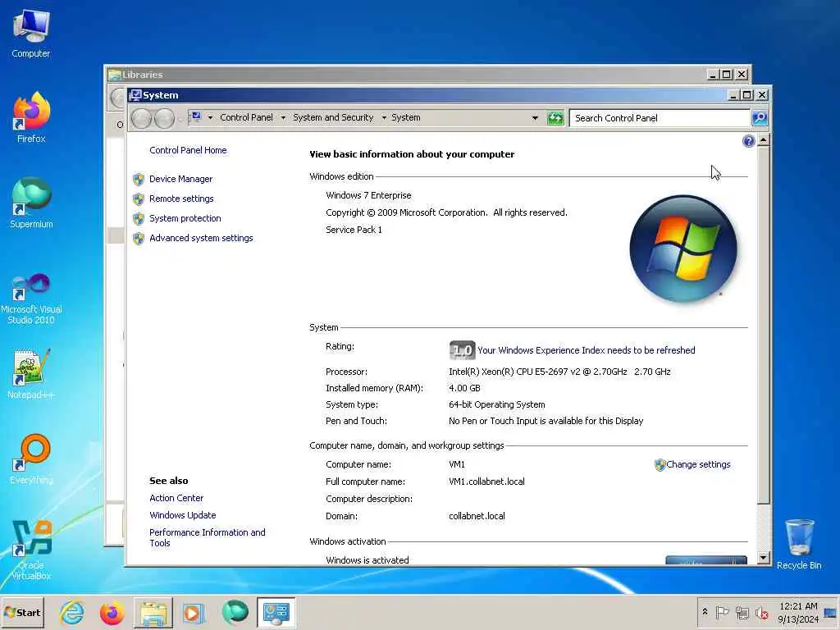This screenshot has width=840, height=630.
Task: Click the vertical scrollbar thumb in System window
Action: [764, 325]
